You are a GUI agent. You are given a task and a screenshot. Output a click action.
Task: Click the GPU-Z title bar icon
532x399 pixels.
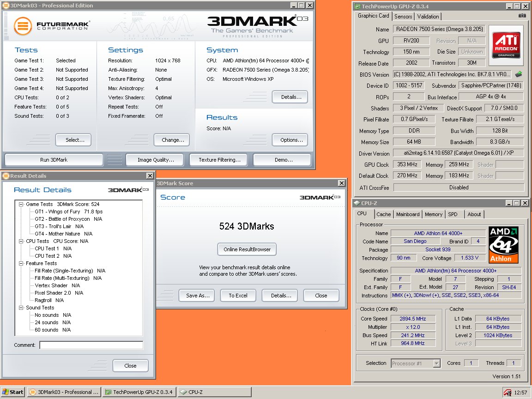tap(357, 6)
